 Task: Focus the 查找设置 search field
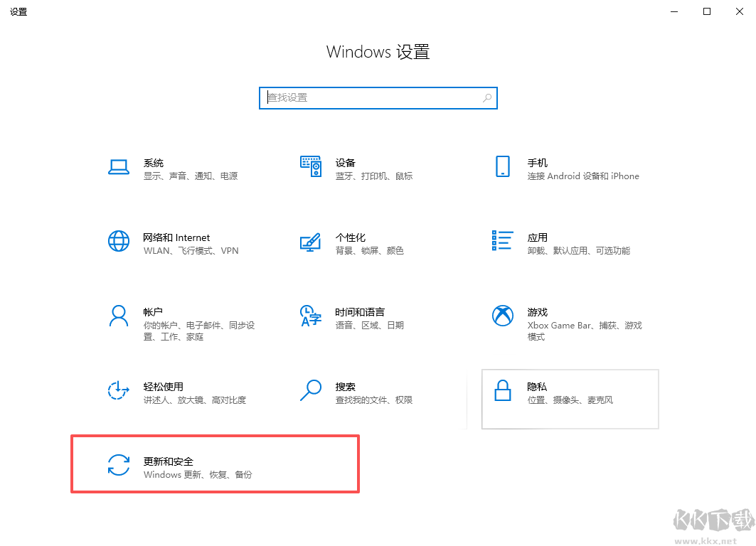[378, 98]
